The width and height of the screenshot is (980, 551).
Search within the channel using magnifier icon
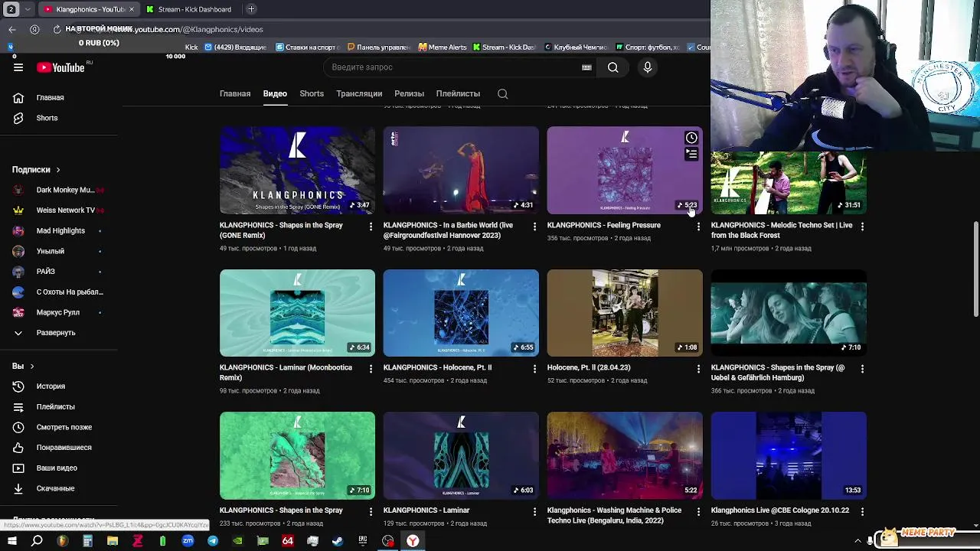[503, 93]
